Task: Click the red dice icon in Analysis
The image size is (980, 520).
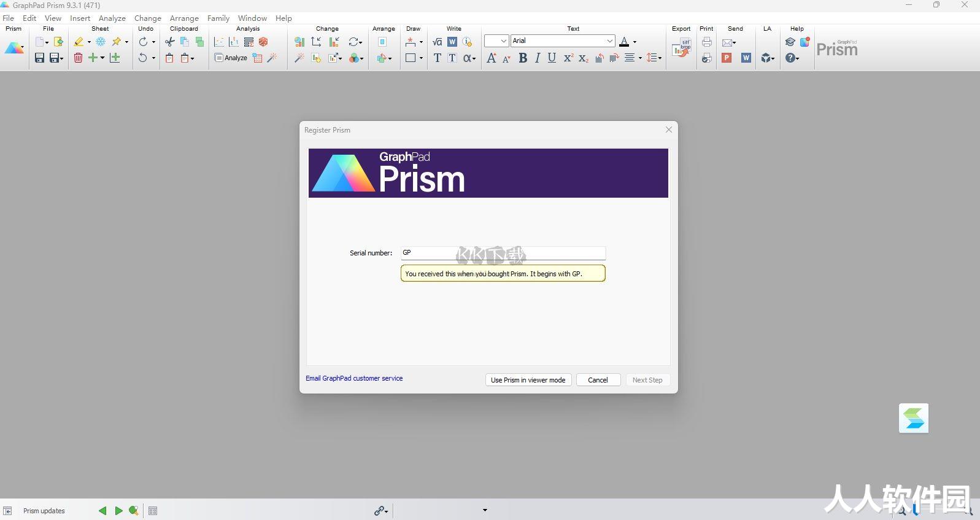Action: click(263, 42)
